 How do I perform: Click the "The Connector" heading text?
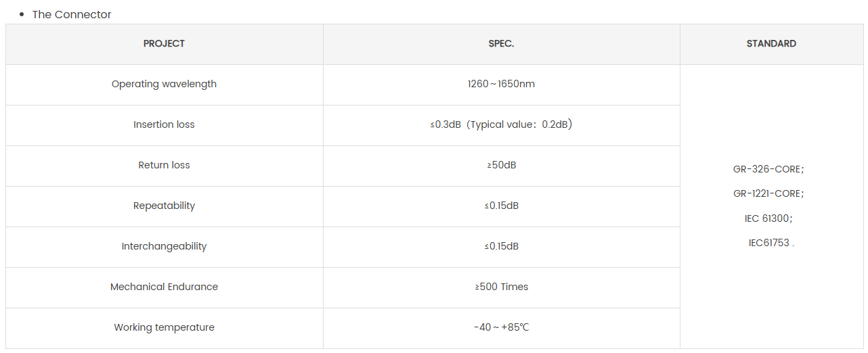click(72, 14)
